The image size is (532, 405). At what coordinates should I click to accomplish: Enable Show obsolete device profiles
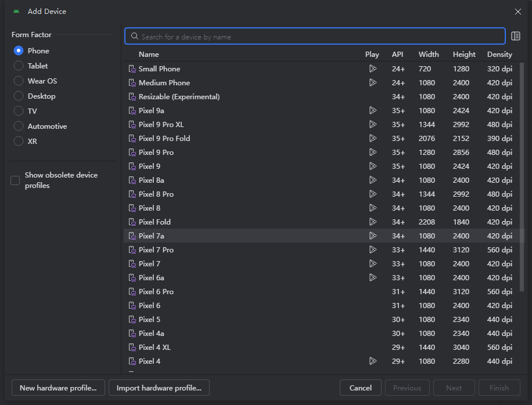[x=16, y=180]
